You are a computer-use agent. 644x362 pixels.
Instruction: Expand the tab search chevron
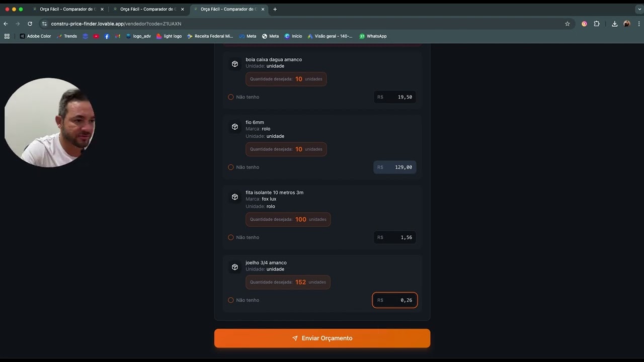638,9
